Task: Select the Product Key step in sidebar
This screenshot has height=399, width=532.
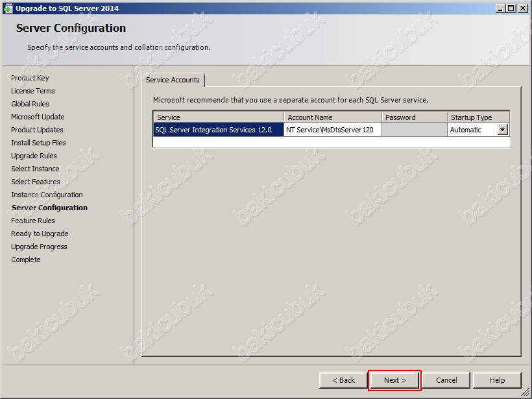Action: tap(30, 78)
